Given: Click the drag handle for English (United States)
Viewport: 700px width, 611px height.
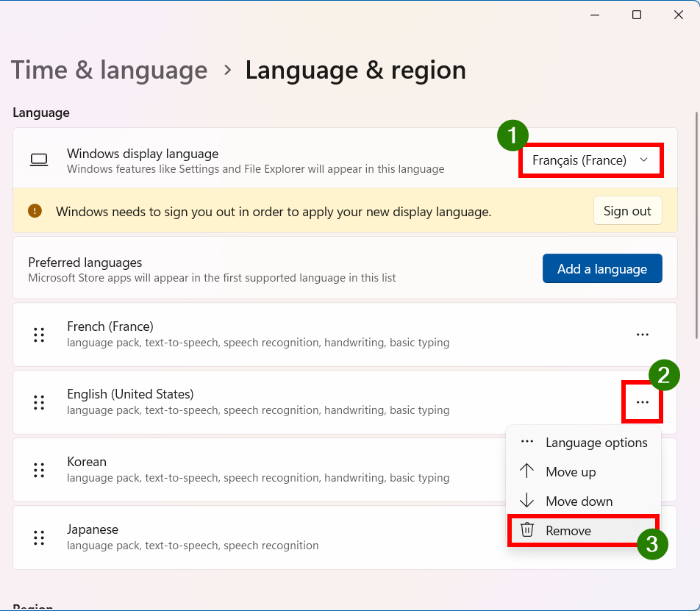Looking at the screenshot, I should tap(39, 402).
